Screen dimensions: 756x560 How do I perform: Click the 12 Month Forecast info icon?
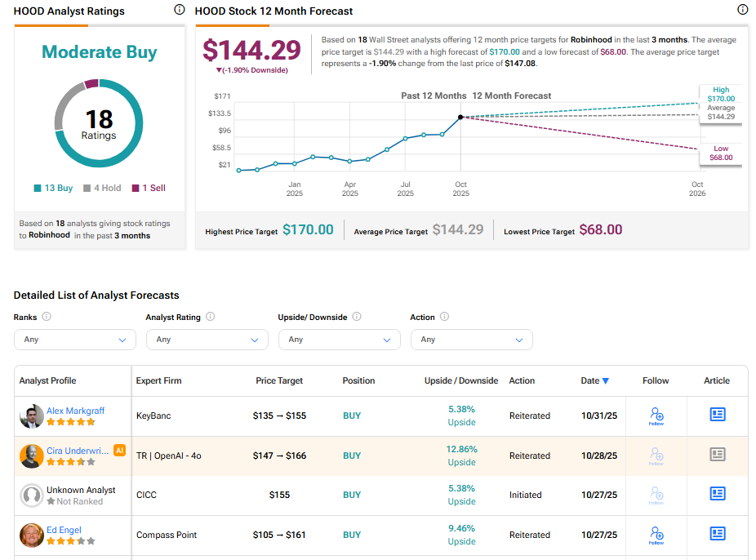(742, 10)
